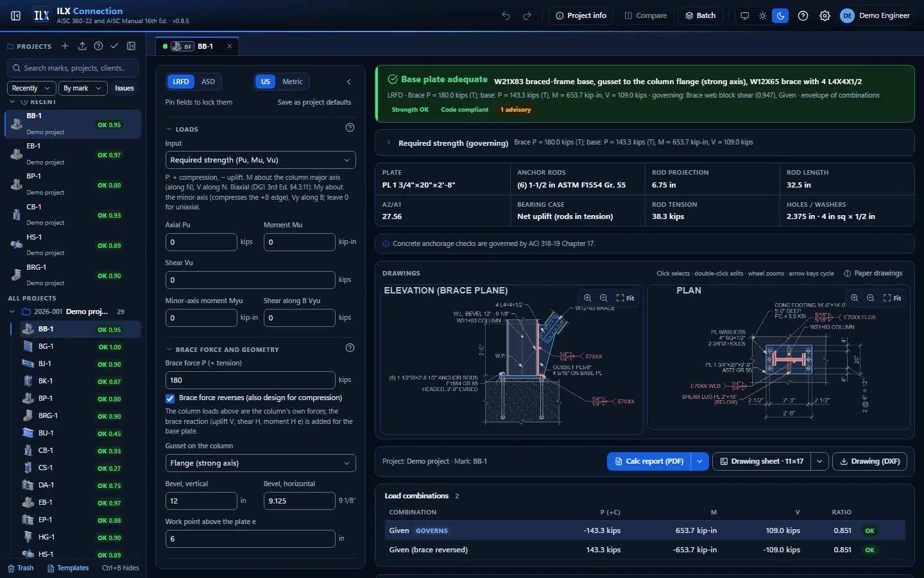The width and height of the screenshot is (924, 578).
Task: Focus the search marks, projects field
Action: coord(73,68)
